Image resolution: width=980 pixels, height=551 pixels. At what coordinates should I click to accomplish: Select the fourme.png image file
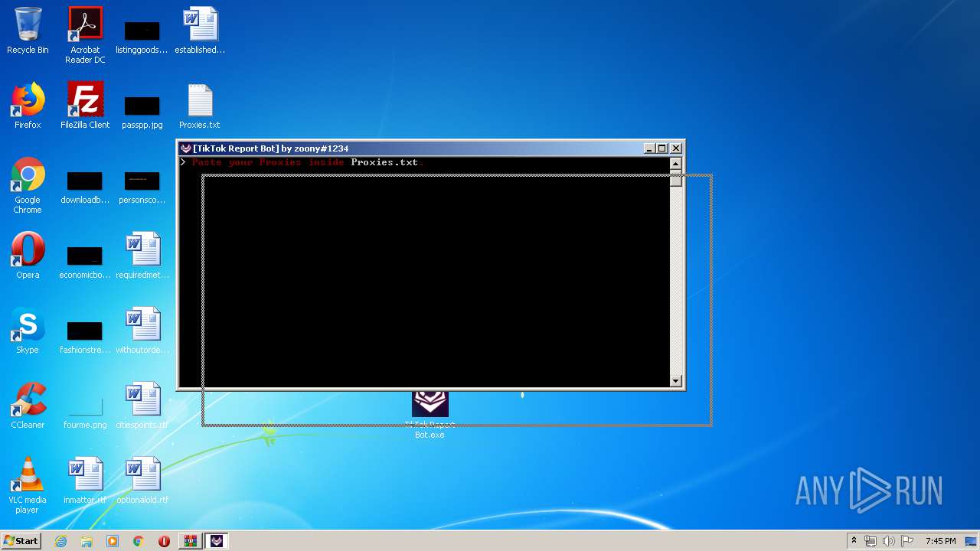pos(85,412)
